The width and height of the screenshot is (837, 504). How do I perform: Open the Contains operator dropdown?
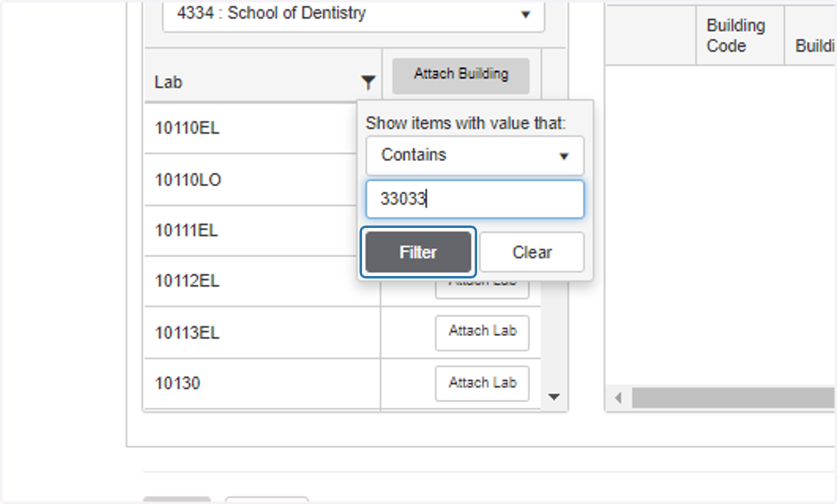point(475,155)
